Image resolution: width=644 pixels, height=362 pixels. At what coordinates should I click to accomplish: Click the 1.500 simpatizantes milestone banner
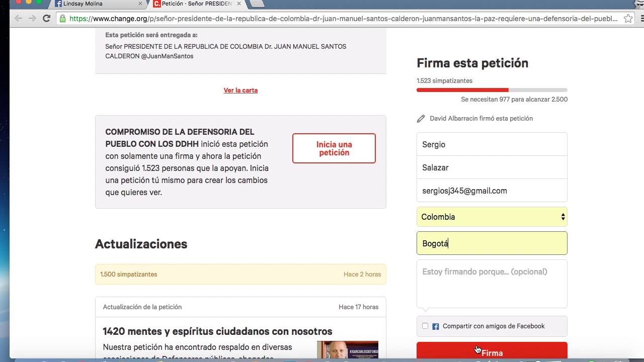tap(240, 275)
